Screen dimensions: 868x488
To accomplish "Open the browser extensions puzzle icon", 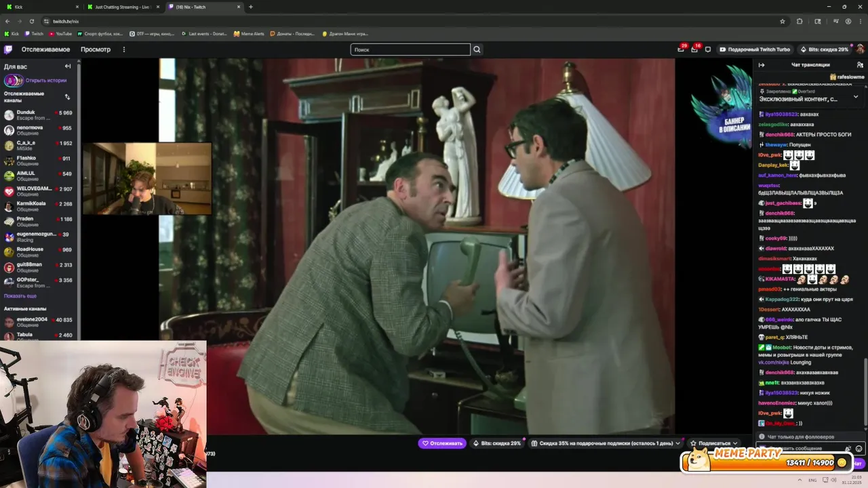I will 800,21.
